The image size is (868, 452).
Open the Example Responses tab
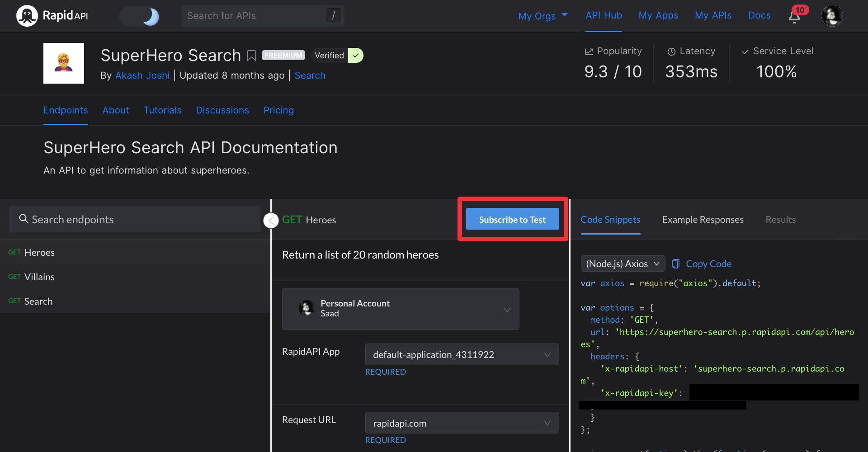pyautogui.click(x=703, y=220)
